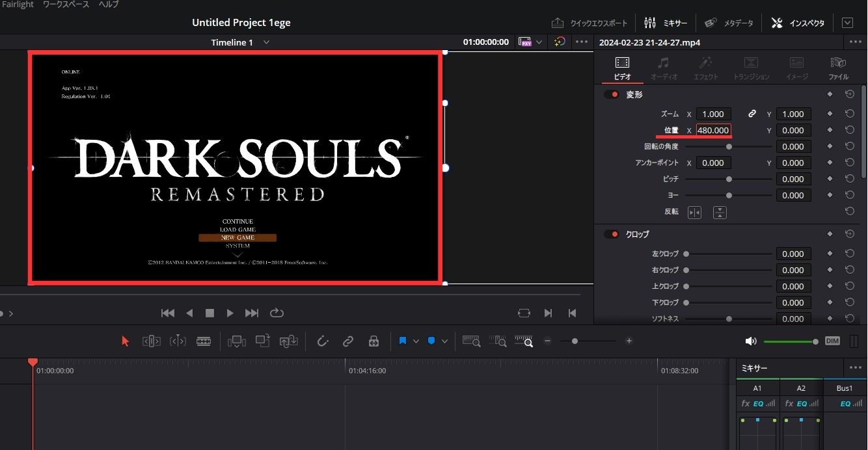This screenshot has height=450, width=868.
Task: Disable the 変形 section red toggle
Action: [x=611, y=94]
